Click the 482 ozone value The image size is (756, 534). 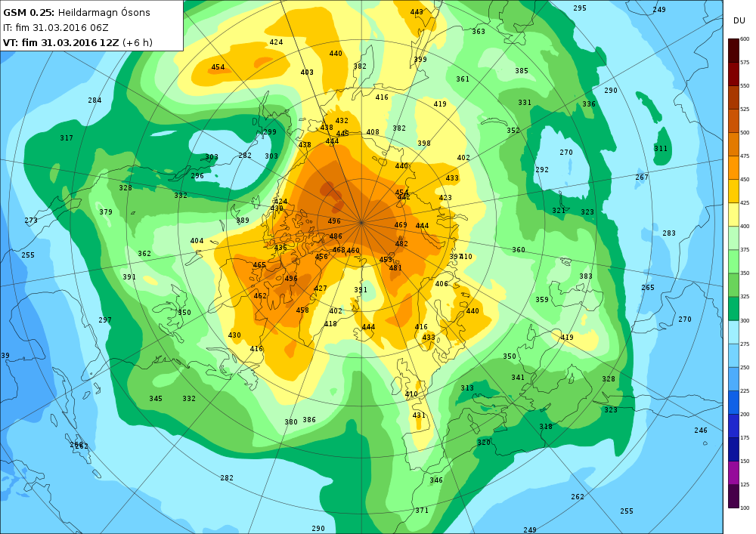(x=401, y=243)
